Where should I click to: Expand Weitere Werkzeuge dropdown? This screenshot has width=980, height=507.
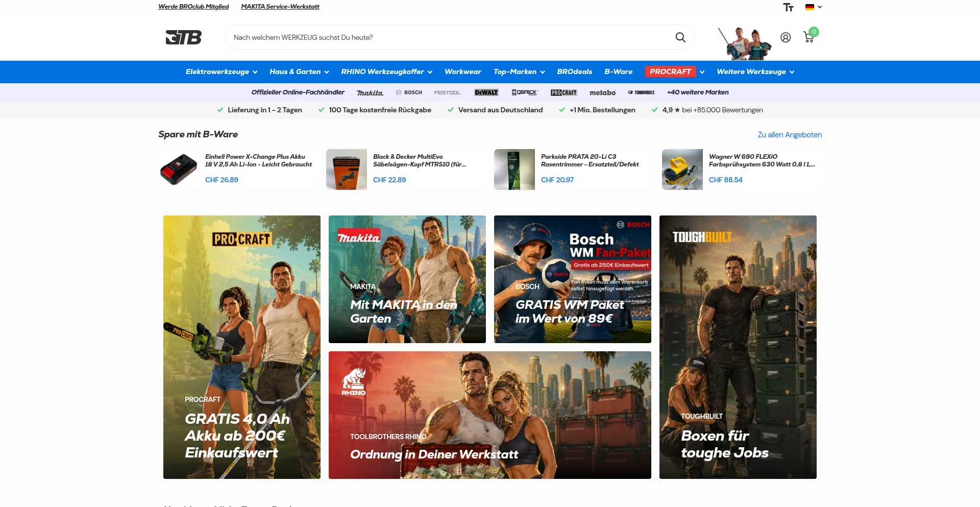coord(755,71)
